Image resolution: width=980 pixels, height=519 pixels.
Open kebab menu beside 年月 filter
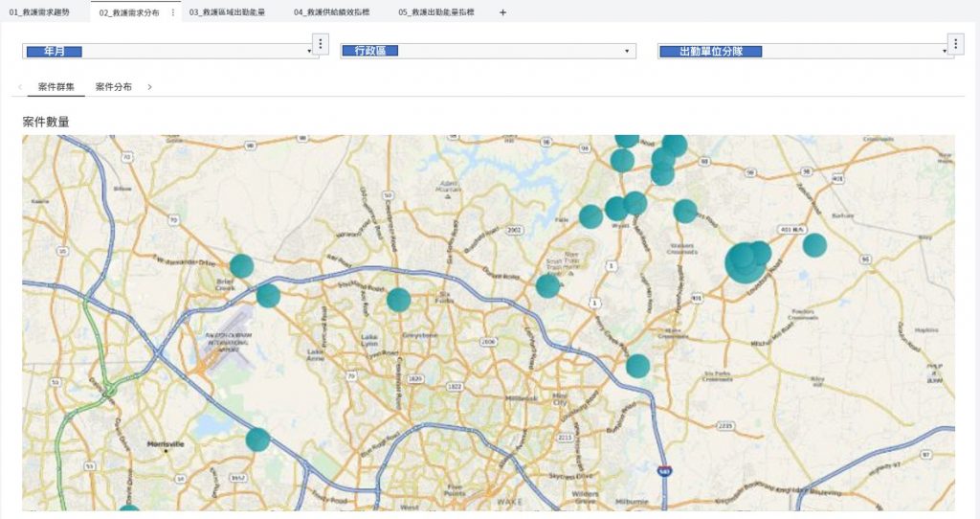321,44
